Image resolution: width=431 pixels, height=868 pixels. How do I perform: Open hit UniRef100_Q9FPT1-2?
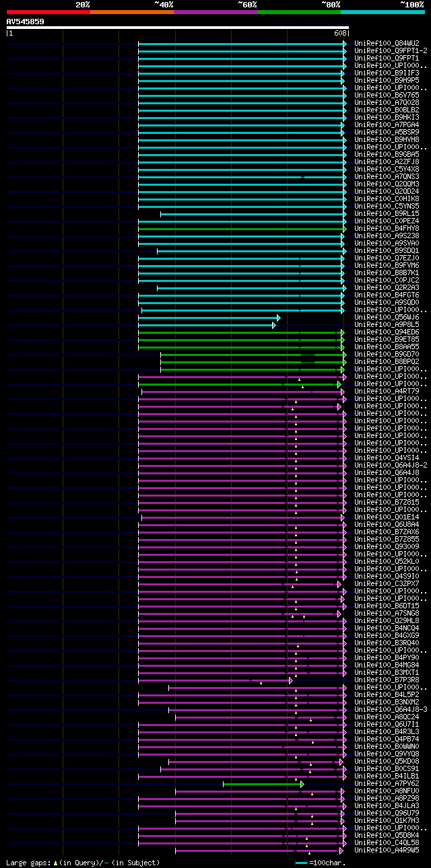(x=391, y=50)
